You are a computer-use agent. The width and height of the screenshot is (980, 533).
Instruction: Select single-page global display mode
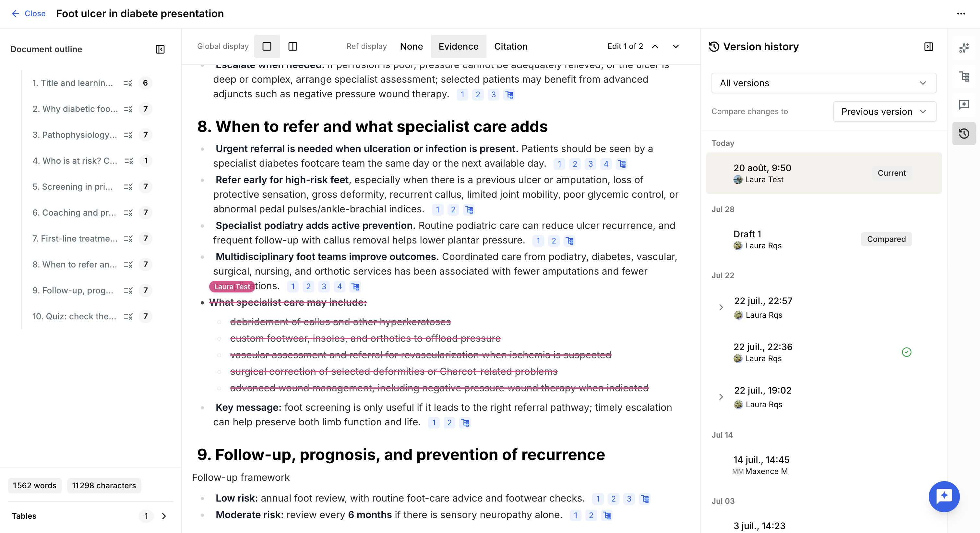coord(267,46)
